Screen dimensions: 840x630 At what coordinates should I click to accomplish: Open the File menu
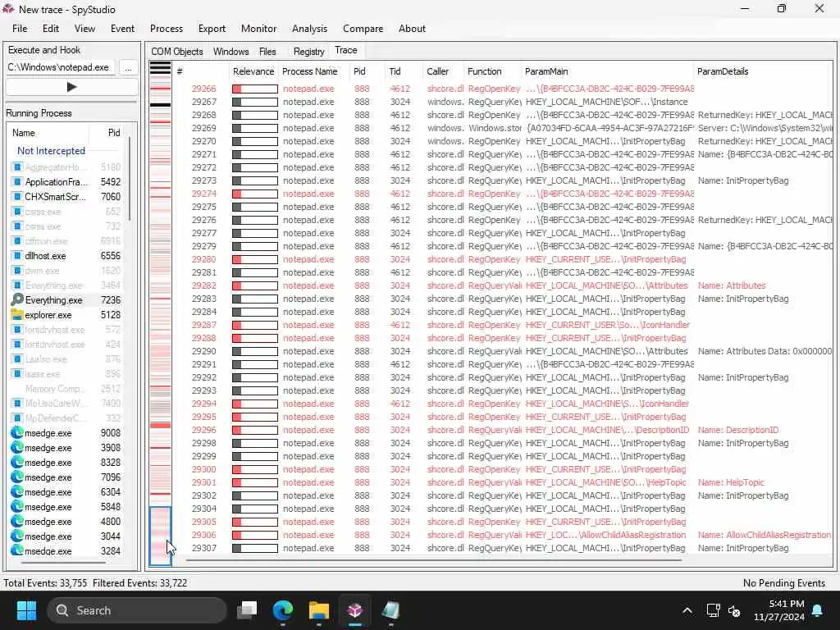pos(20,29)
